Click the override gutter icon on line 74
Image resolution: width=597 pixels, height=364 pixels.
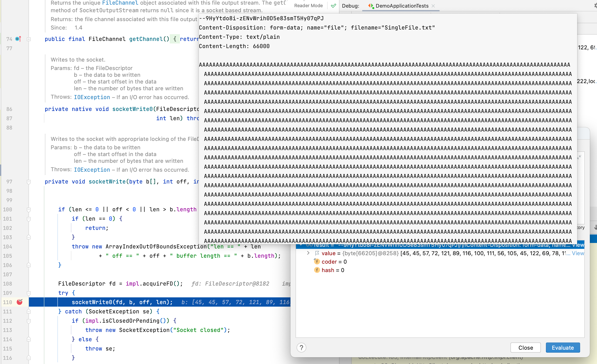point(18,39)
